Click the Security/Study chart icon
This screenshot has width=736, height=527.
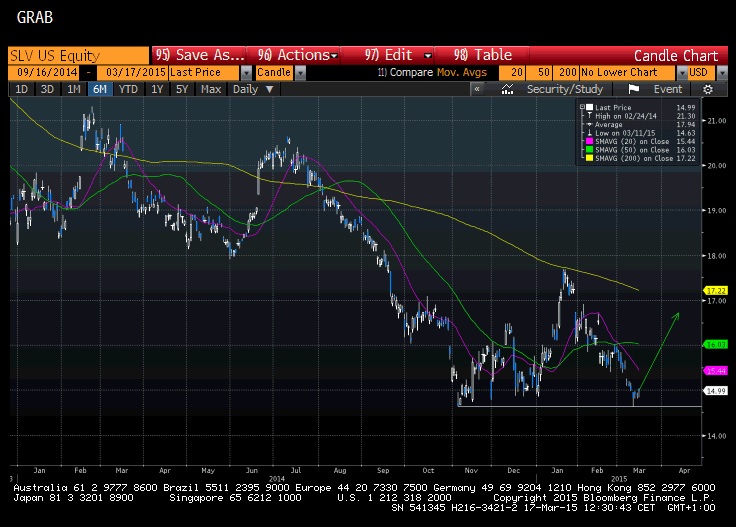point(508,89)
